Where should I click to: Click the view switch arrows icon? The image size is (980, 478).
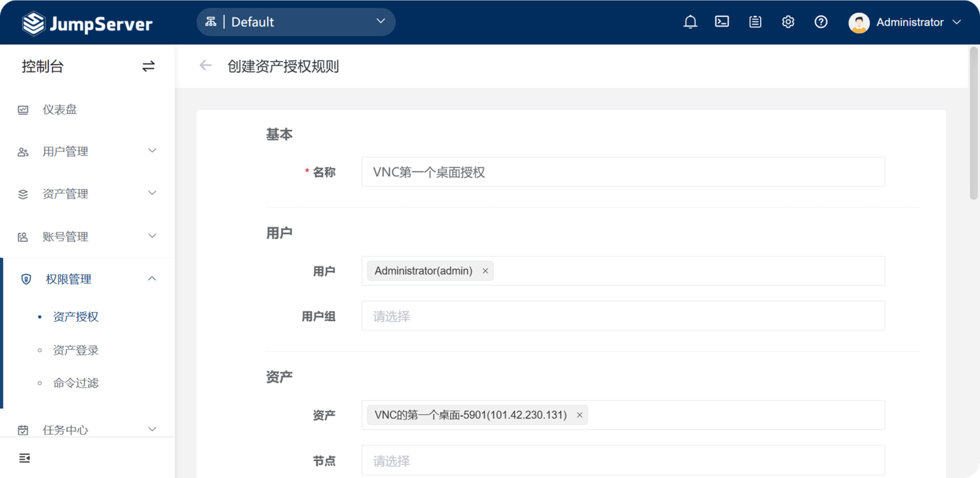[x=148, y=66]
